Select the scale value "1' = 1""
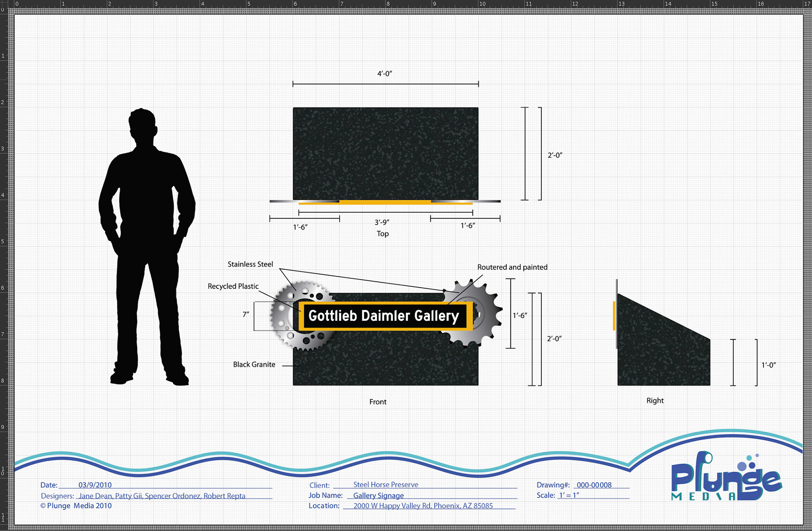This screenshot has height=531, width=812. click(569, 495)
